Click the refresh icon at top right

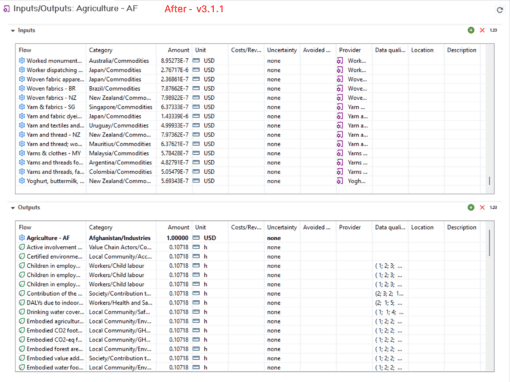500,10
